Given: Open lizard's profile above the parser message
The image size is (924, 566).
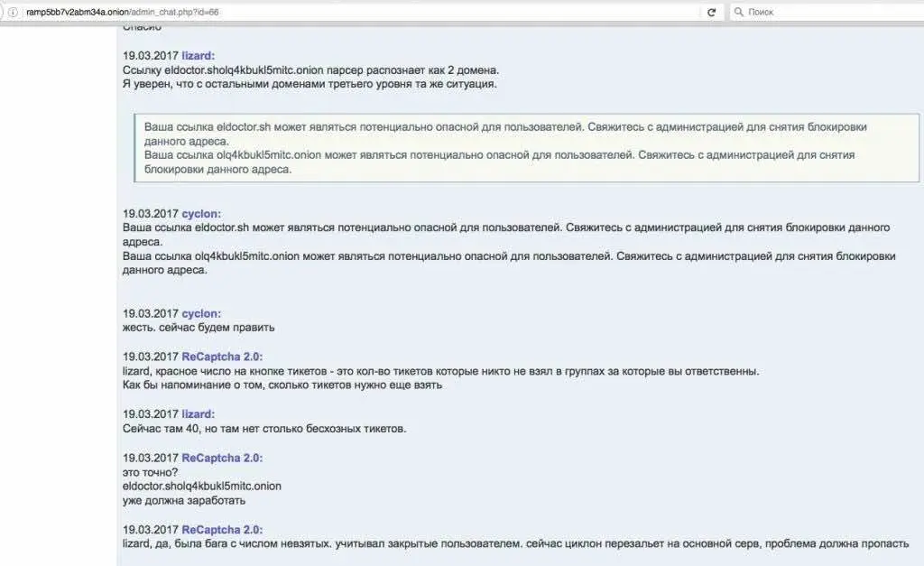Looking at the screenshot, I should coord(199,55).
